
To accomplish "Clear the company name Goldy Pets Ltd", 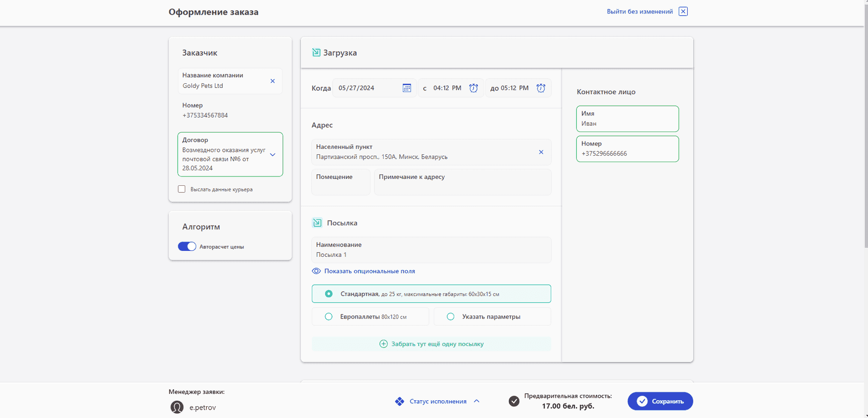I will pos(272,81).
